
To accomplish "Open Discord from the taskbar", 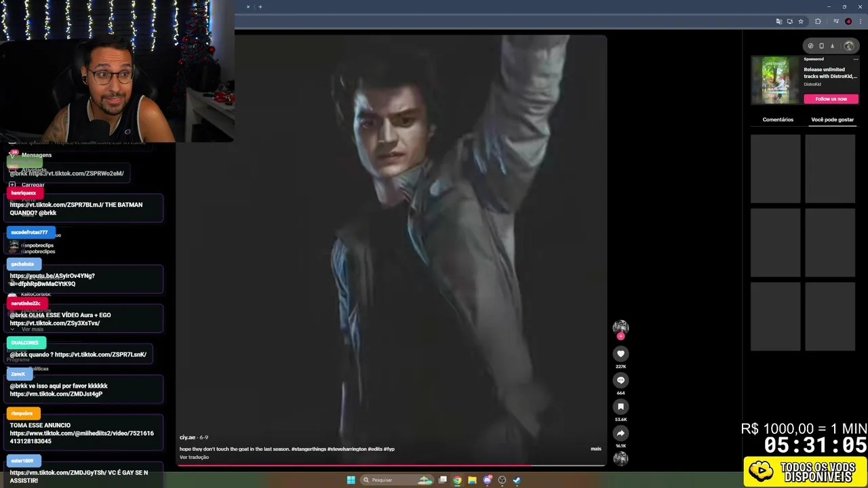I will 487,480.
